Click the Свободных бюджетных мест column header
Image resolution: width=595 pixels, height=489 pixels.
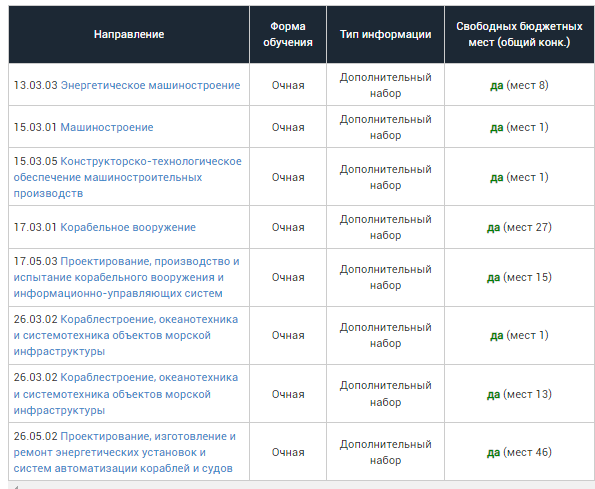tap(519, 34)
